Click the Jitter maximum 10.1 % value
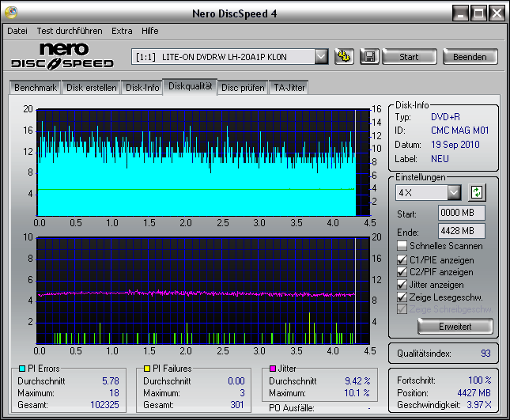Screen dimensions: 510x420 [x=357, y=393]
